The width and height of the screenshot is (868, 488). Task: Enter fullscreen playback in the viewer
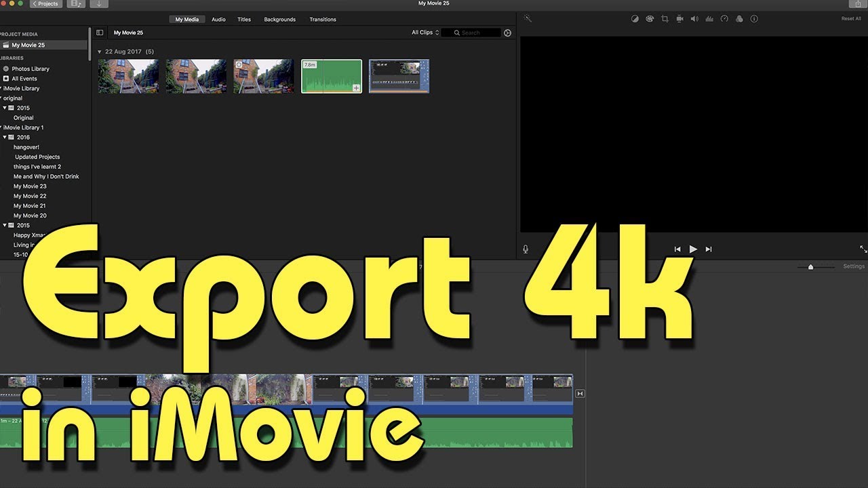pyautogui.click(x=863, y=249)
